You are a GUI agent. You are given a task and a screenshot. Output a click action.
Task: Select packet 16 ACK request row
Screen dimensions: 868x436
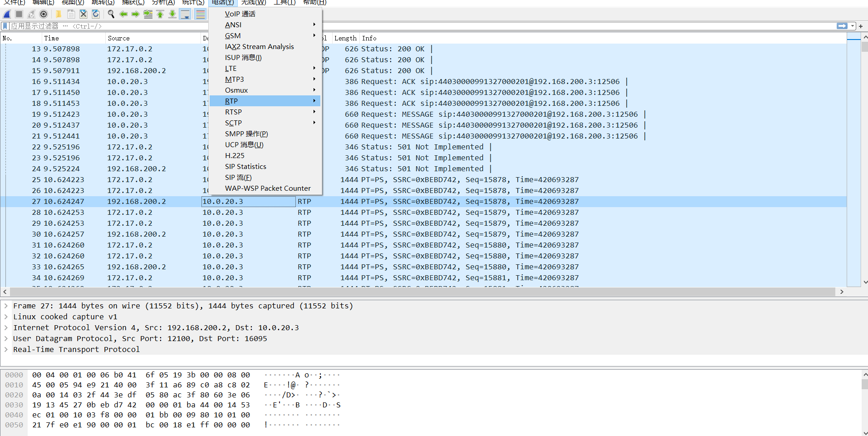click(424, 82)
